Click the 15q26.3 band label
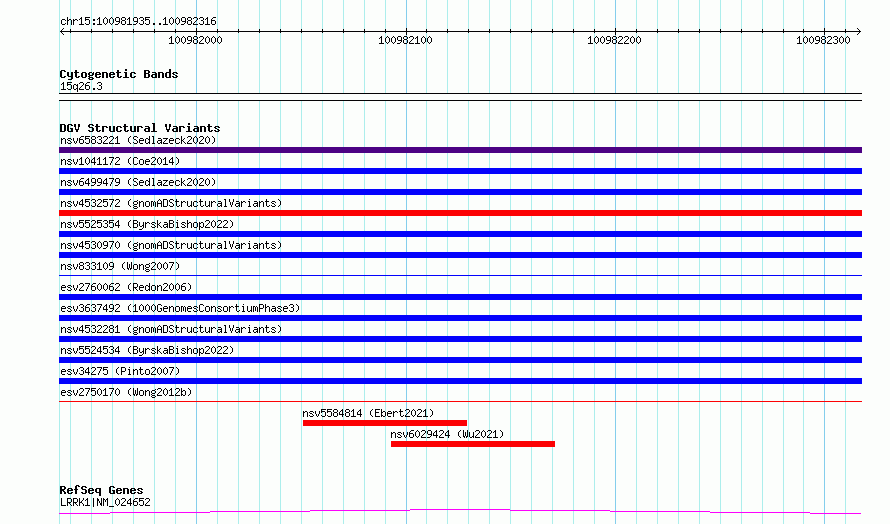The height and width of the screenshot is (524, 890). (81, 86)
